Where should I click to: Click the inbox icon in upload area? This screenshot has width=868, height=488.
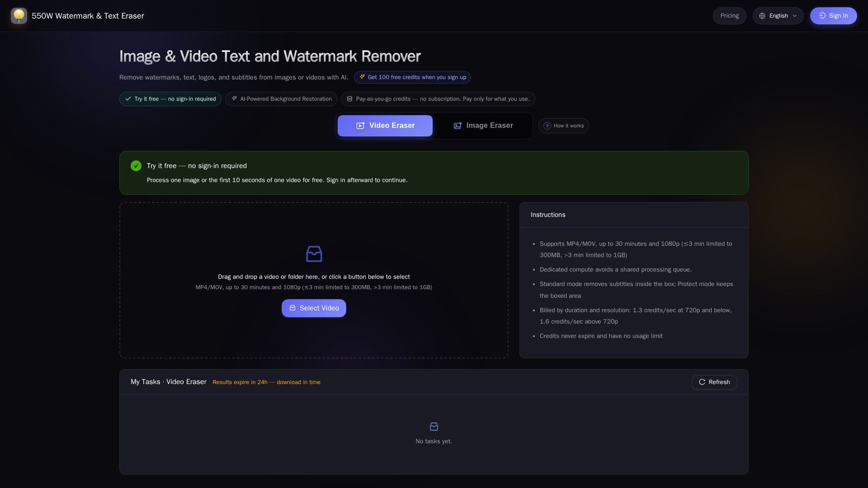(x=314, y=254)
